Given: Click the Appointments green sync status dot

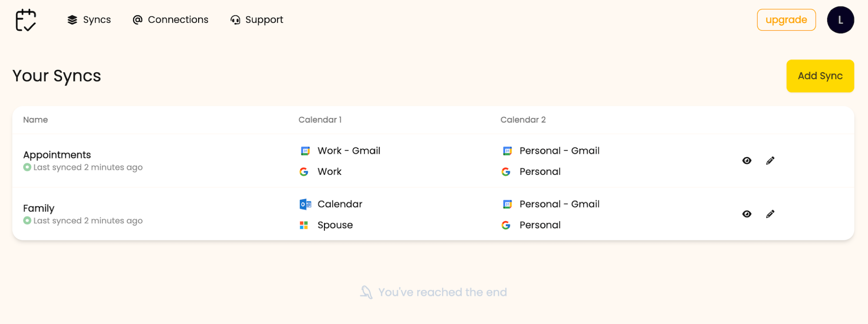Looking at the screenshot, I should tap(27, 167).
